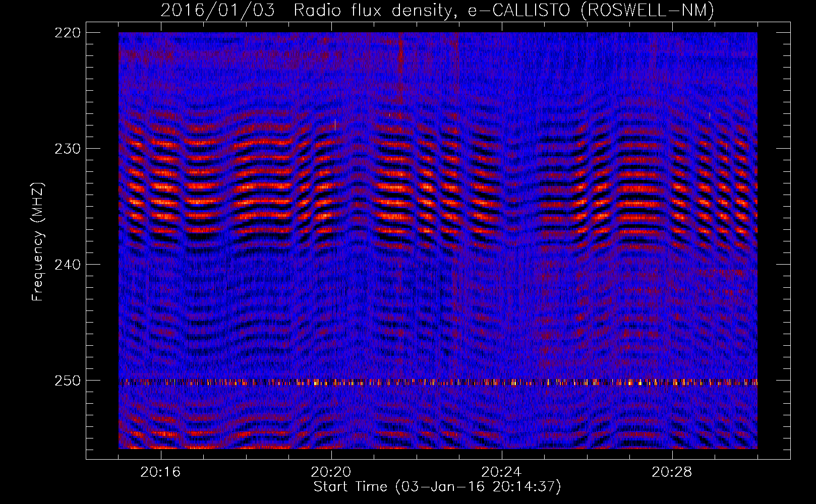816x504 pixels.
Task: Click the 'Start Time (03-Jan-16 20:14:37)' x-axis label
Action: click(x=437, y=487)
